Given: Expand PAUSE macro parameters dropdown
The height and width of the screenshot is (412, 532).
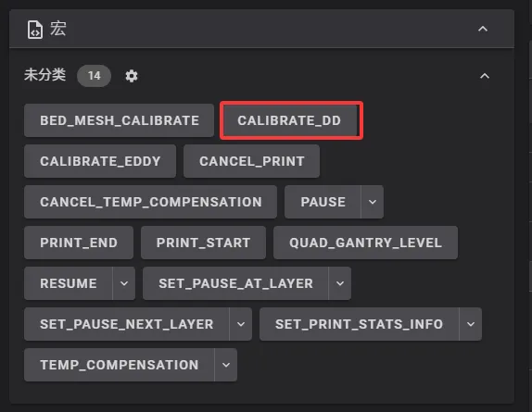Looking at the screenshot, I should pyautogui.click(x=373, y=202).
